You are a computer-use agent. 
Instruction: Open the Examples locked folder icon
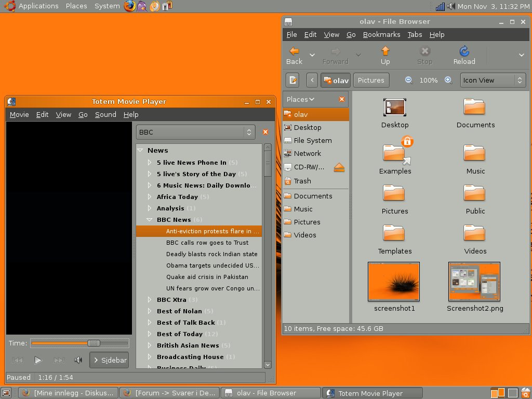[395, 152]
